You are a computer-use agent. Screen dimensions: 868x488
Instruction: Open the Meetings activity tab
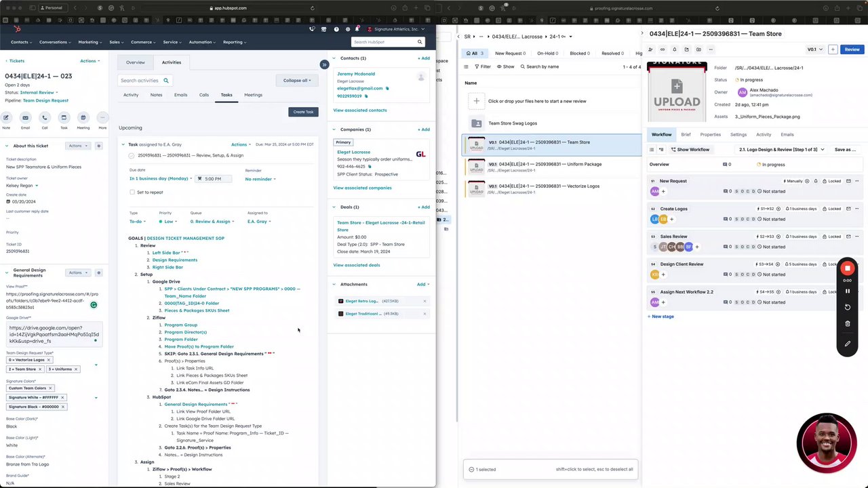tap(253, 95)
